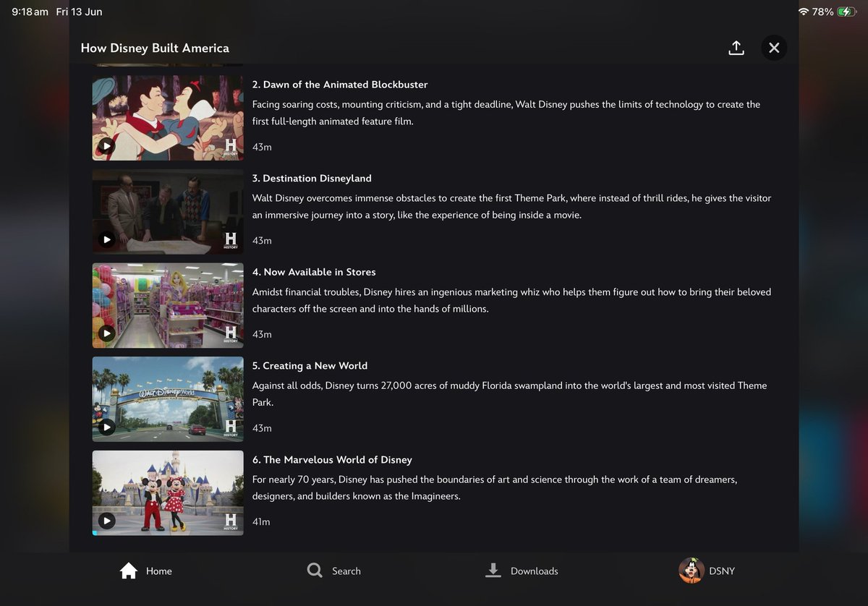Select the title 2. Dawn of the Animated Blockbuster

340,85
